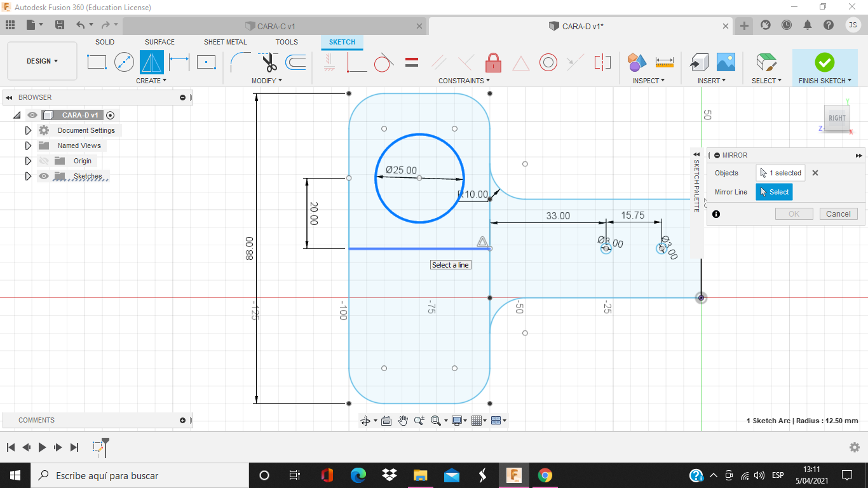Switch to the SOLID tab
The width and height of the screenshot is (868, 488).
105,42
